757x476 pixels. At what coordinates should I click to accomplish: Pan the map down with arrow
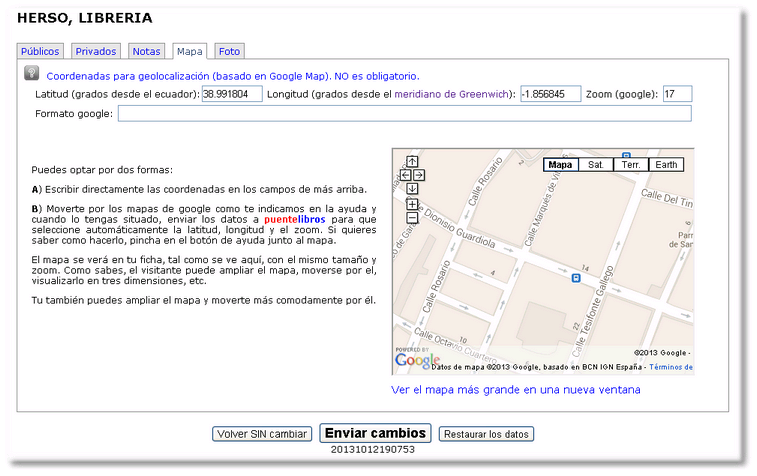[412, 189]
